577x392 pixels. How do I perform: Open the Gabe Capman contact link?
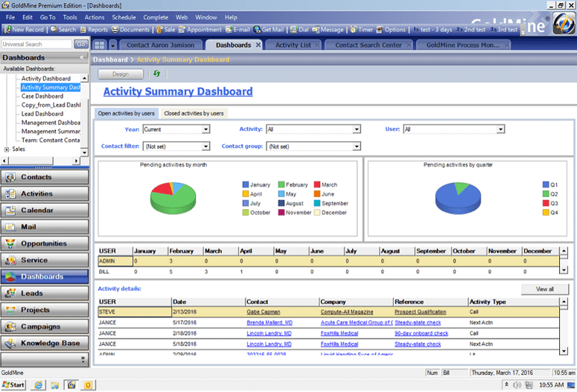coord(265,312)
